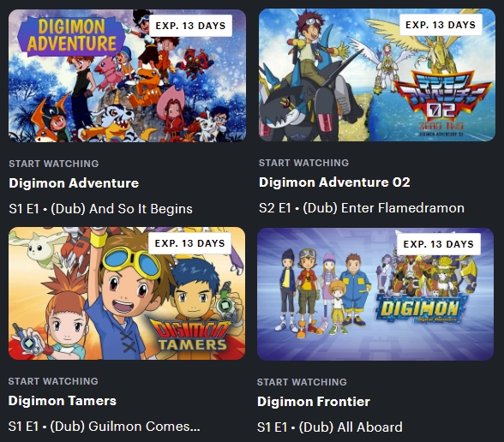Open the Digimon Adventure 02 thumbnail image
Screen dimensions: 504x442
pos(377,75)
